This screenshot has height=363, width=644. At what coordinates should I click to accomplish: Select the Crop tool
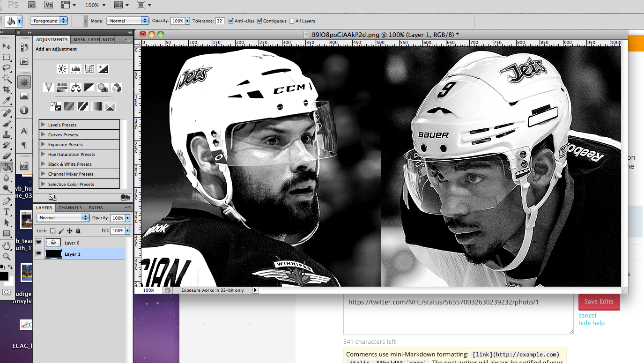coord(7,89)
